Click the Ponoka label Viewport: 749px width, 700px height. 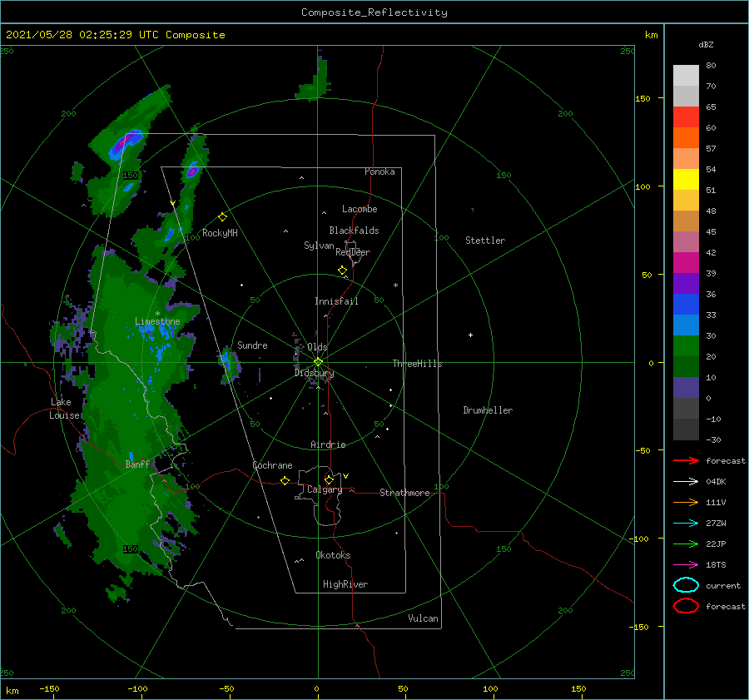(x=379, y=171)
